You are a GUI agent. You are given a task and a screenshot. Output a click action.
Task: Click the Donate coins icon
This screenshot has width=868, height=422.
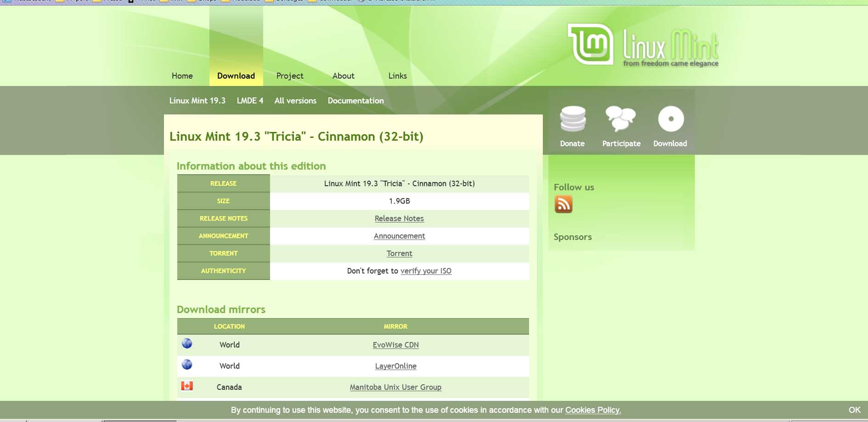click(x=573, y=119)
